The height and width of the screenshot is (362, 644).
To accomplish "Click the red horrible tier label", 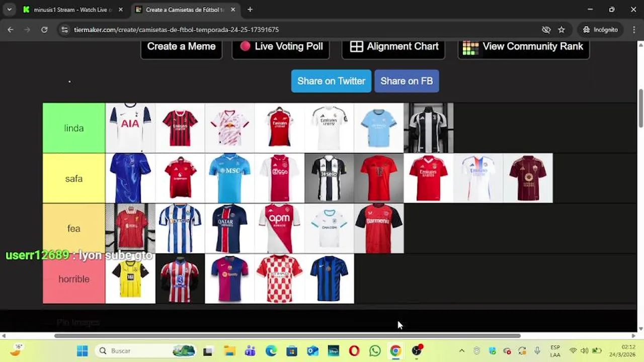I will (x=74, y=279).
